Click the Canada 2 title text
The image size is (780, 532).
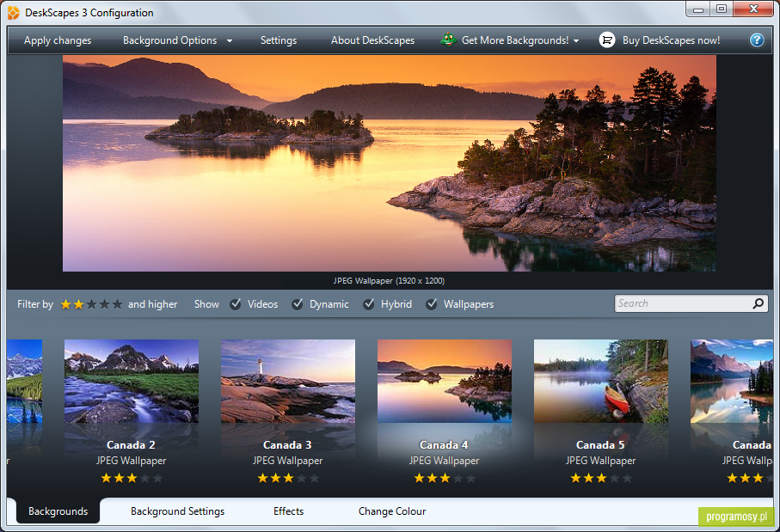131,445
